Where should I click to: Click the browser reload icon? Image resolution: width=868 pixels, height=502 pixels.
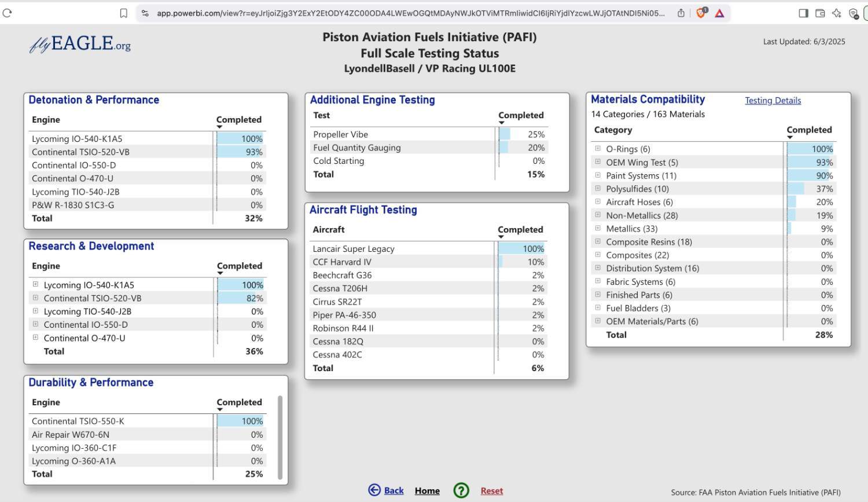[8, 13]
